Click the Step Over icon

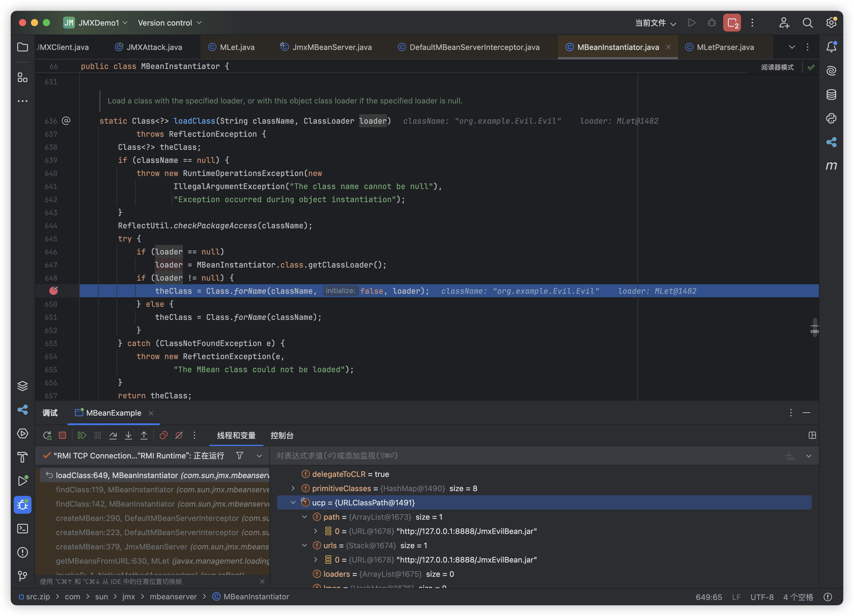click(113, 435)
